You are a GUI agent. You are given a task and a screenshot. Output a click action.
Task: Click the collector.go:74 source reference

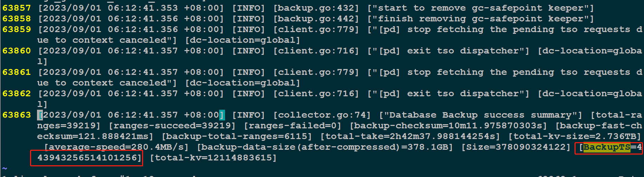pos(322,115)
